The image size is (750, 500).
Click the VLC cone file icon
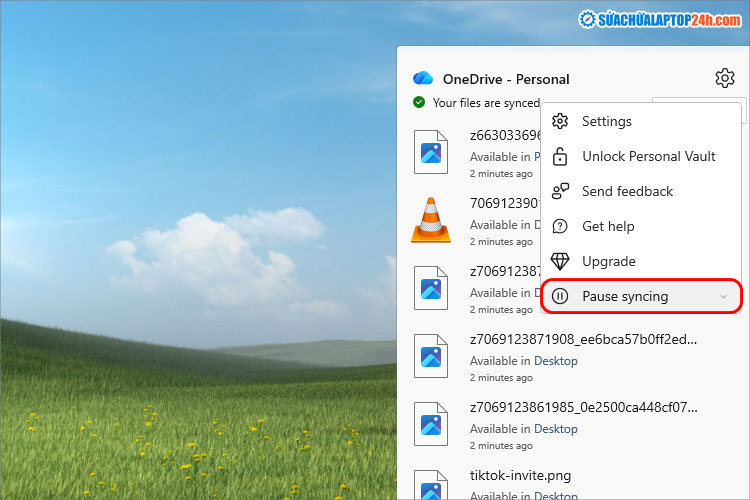[x=431, y=220]
